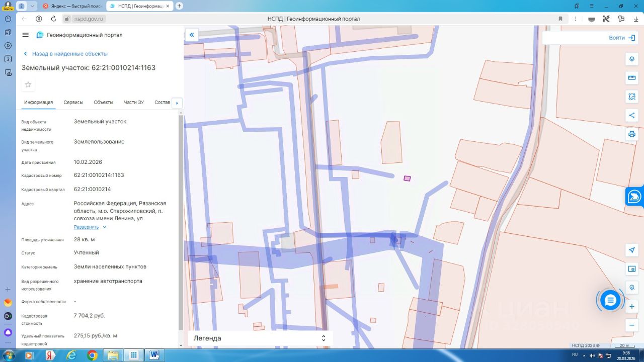This screenshot has height=362, width=644.
Task: Open the file explorer from taskbar
Action: coord(113,355)
